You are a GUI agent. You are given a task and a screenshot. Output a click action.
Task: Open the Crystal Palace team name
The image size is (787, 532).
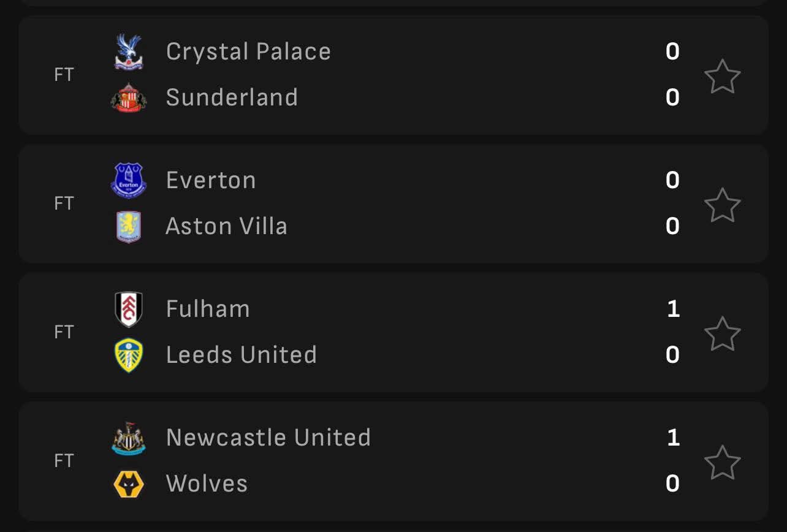pos(248,51)
